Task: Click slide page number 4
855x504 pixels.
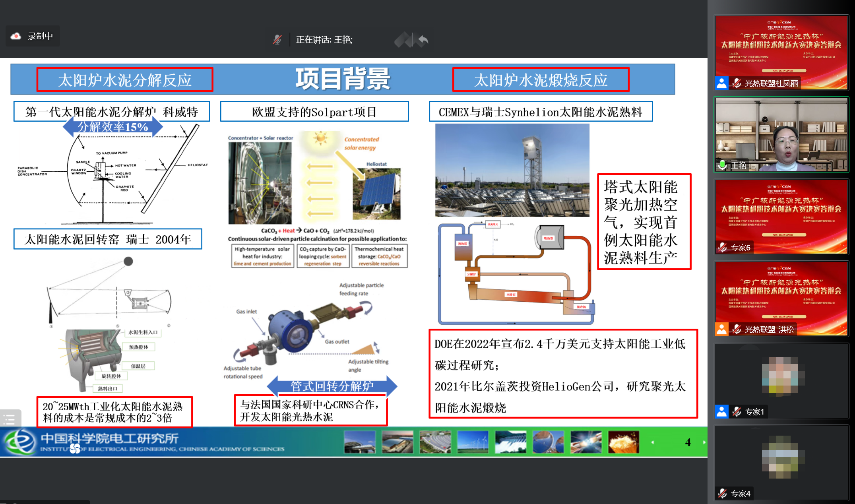Action: point(688,442)
